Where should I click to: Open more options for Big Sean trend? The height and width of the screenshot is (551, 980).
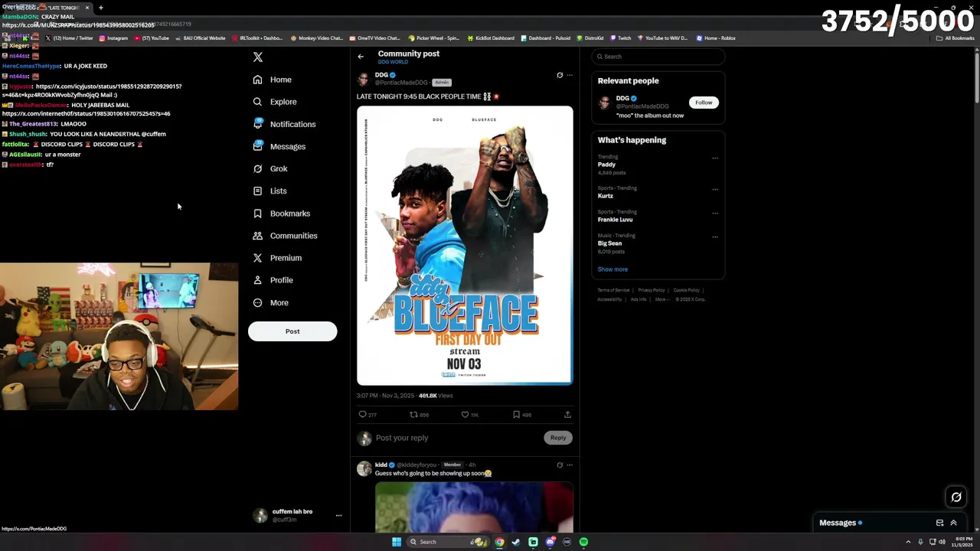click(x=715, y=236)
